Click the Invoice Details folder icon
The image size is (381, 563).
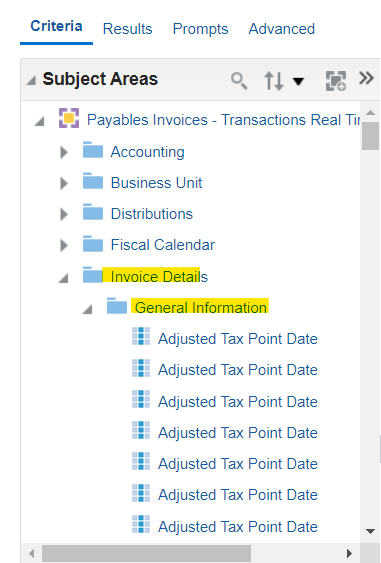point(93,275)
